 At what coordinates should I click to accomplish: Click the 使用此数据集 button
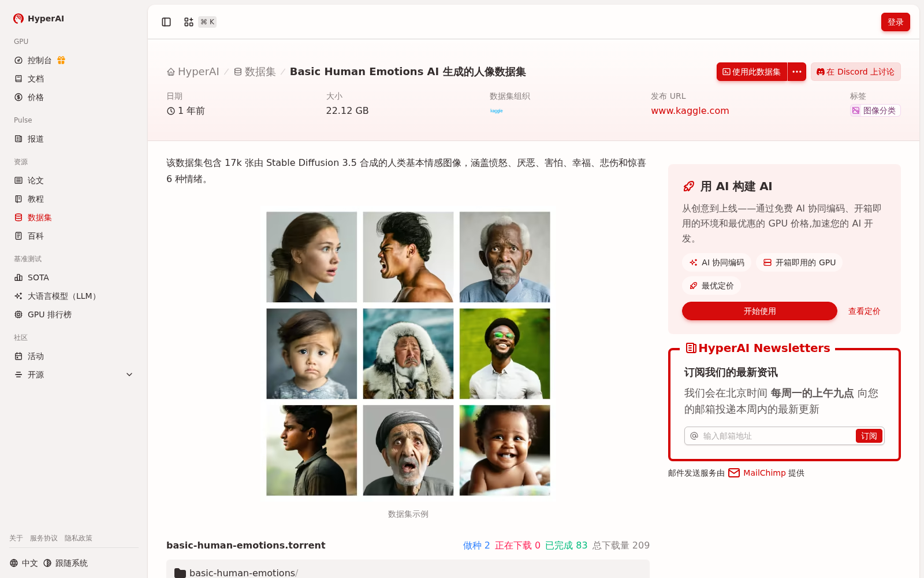coord(752,72)
